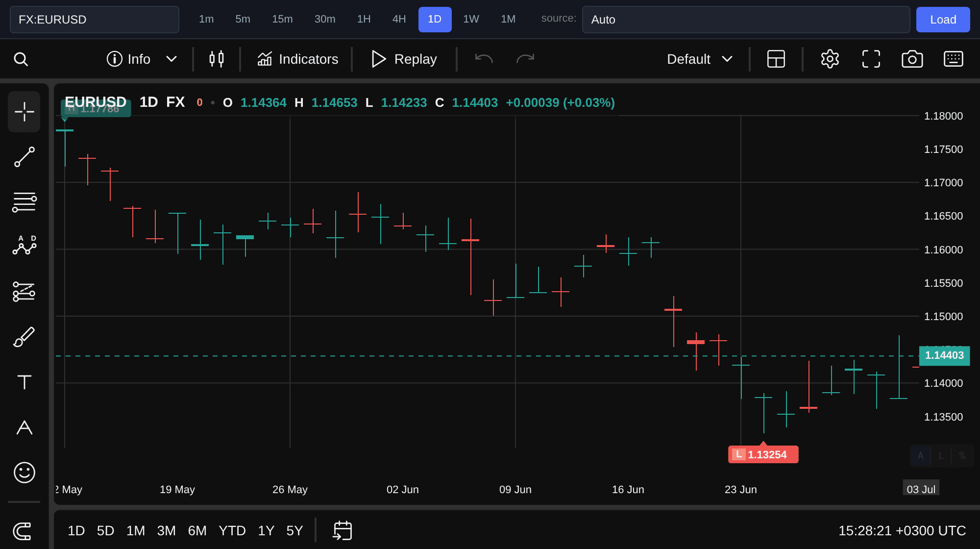Open the symbol search magnifier icon
The width and height of the screenshot is (980, 549).
(21, 59)
